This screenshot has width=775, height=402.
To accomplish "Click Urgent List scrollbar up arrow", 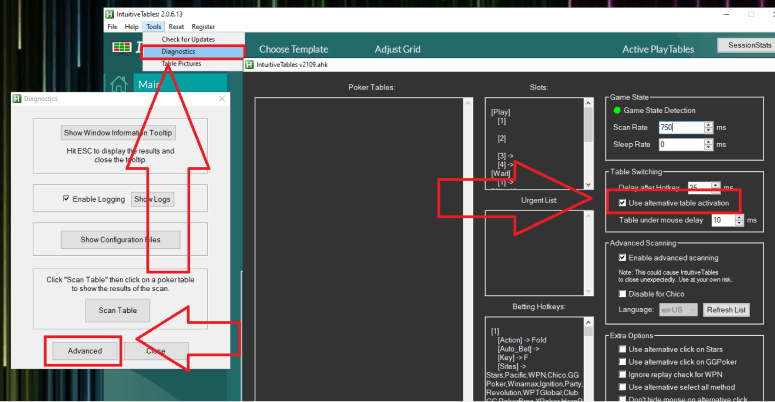I will (x=588, y=216).
